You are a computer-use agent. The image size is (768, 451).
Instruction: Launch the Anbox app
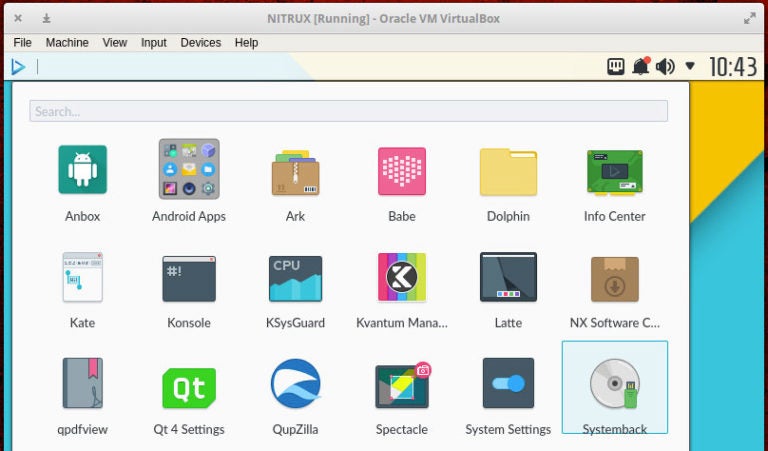click(82, 169)
